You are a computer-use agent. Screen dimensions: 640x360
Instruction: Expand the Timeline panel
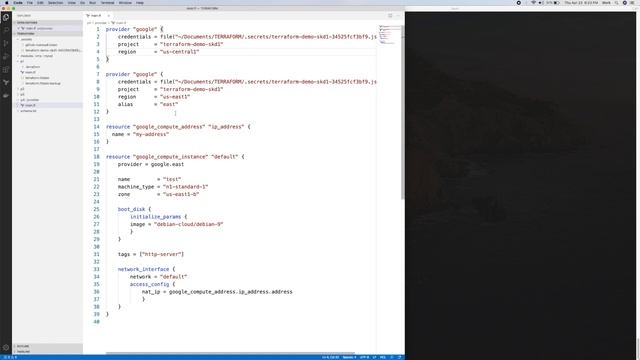47,351
